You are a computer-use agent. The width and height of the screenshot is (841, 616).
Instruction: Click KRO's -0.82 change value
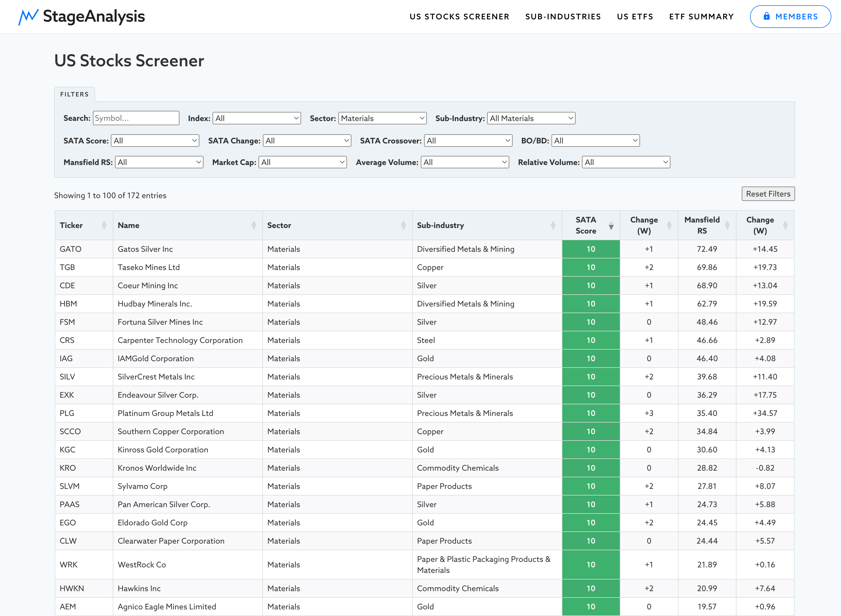pos(765,468)
